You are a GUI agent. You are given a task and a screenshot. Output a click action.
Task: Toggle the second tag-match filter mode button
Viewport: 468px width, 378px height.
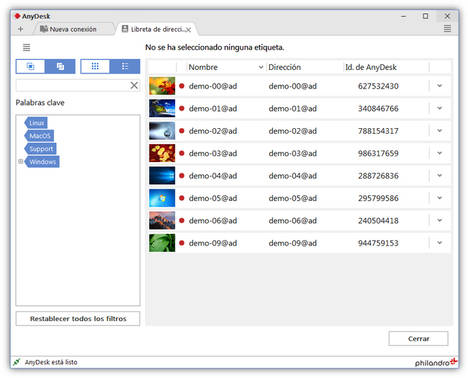tap(60, 66)
